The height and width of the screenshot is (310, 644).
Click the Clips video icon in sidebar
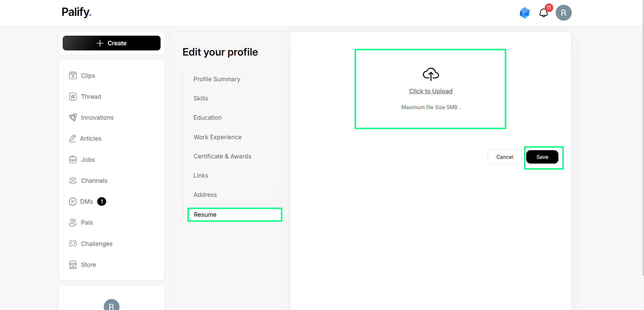73,75
